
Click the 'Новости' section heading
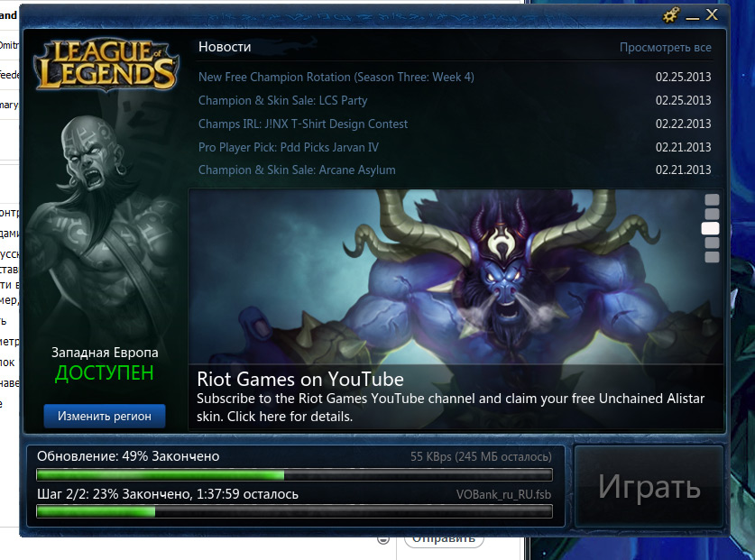[225, 47]
